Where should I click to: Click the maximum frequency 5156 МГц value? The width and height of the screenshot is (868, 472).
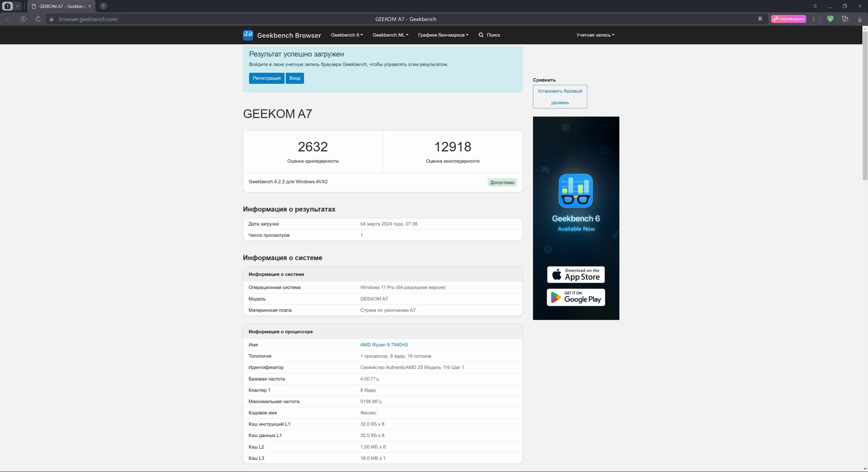pos(371,402)
